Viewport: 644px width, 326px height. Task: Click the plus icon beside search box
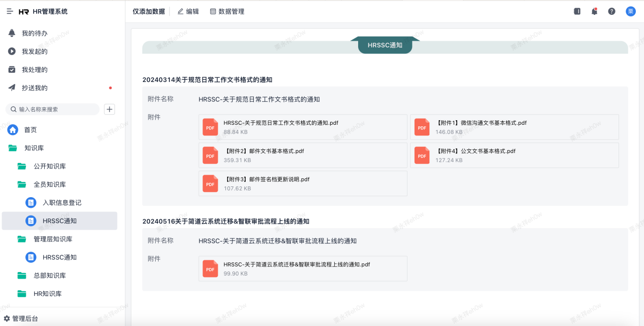pyautogui.click(x=109, y=109)
